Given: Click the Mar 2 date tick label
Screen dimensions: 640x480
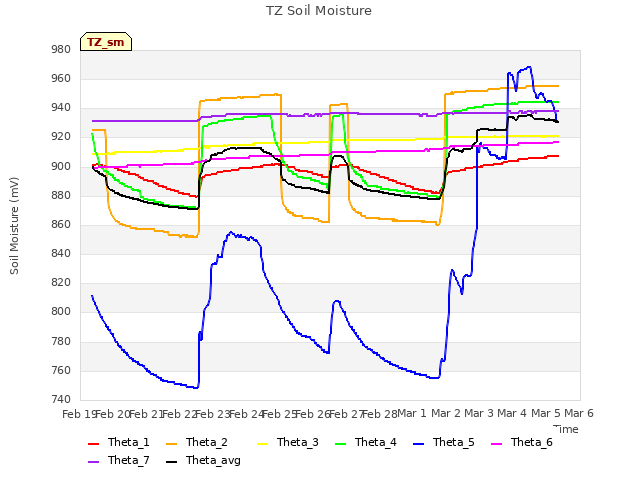Looking at the screenshot, I should [x=446, y=413].
